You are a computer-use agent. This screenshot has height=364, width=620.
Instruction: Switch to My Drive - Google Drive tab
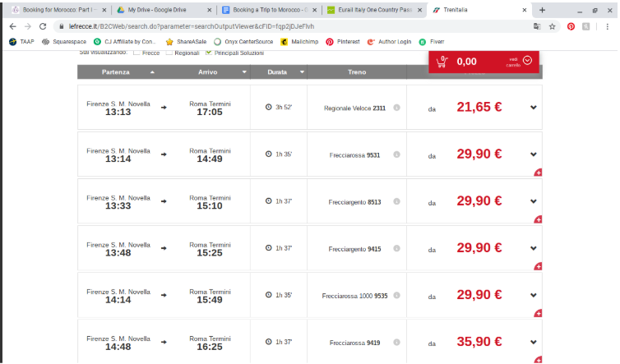(156, 10)
